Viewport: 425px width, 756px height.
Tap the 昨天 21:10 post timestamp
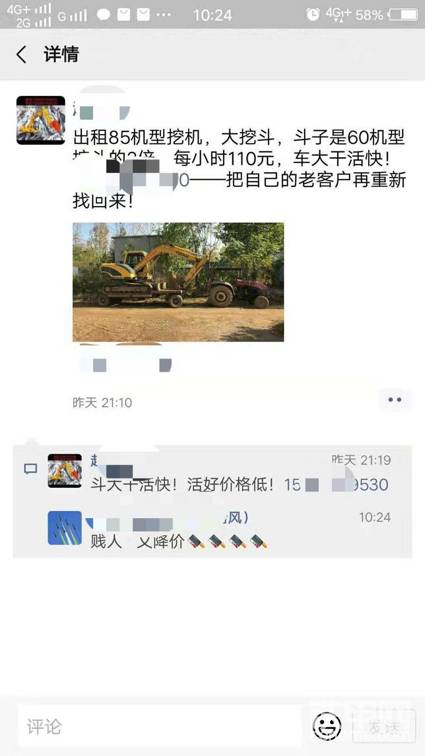point(102,403)
